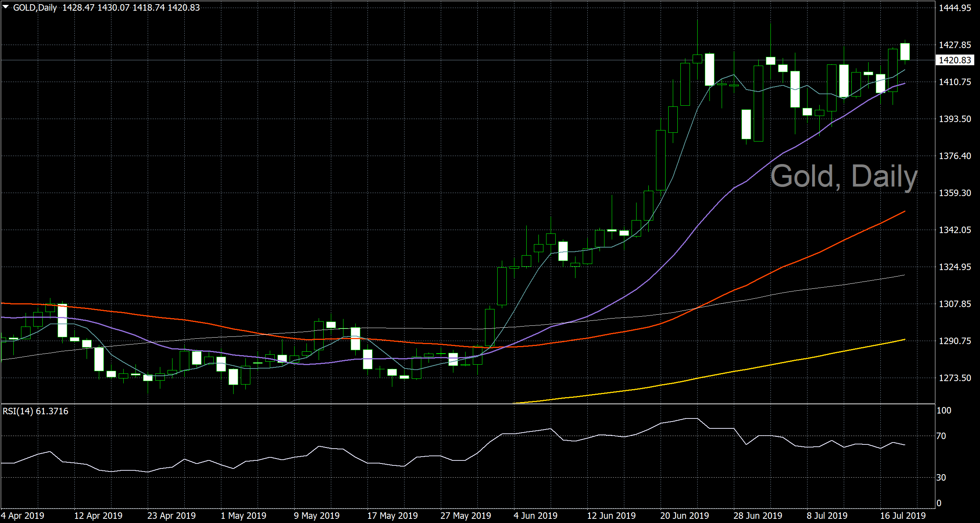This screenshot has width=980, height=523.
Task: Click the 1324.95 price axis label
Action: 955,267
